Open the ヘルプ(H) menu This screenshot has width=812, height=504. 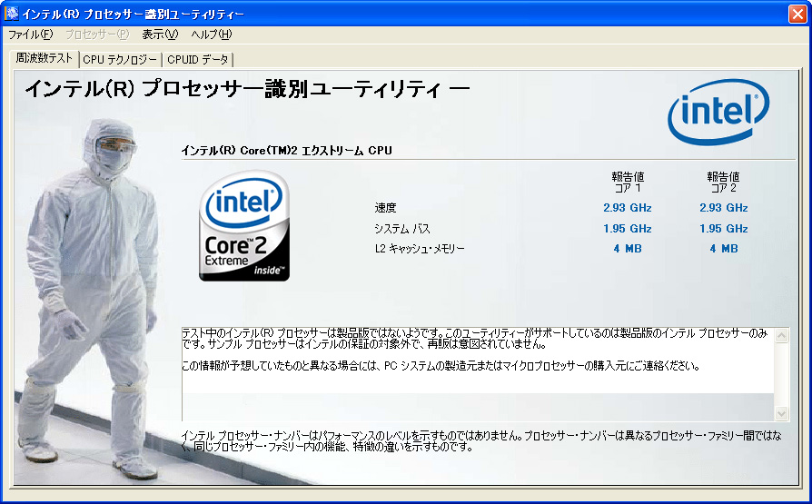coord(212,35)
